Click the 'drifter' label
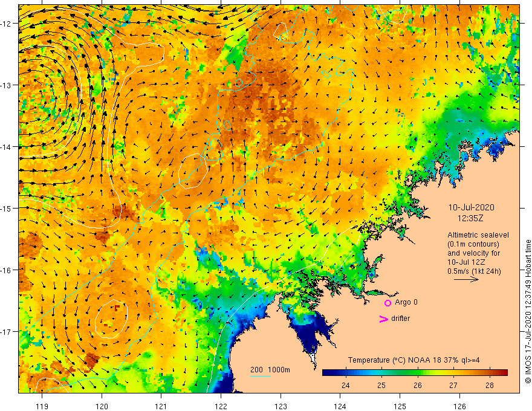The width and height of the screenshot is (532, 411). pos(400,319)
